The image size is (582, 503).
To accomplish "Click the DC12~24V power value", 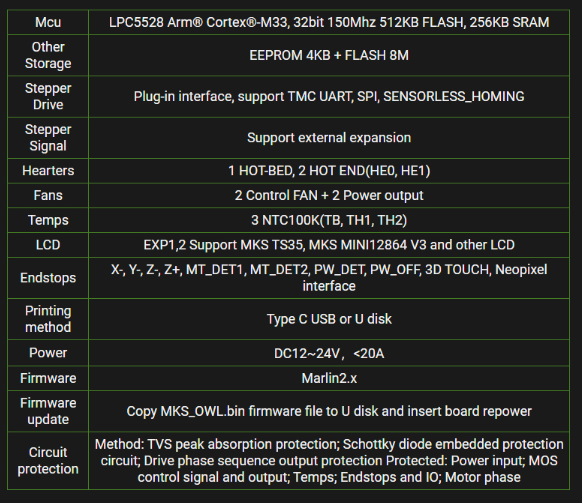I will (x=329, y=353).
